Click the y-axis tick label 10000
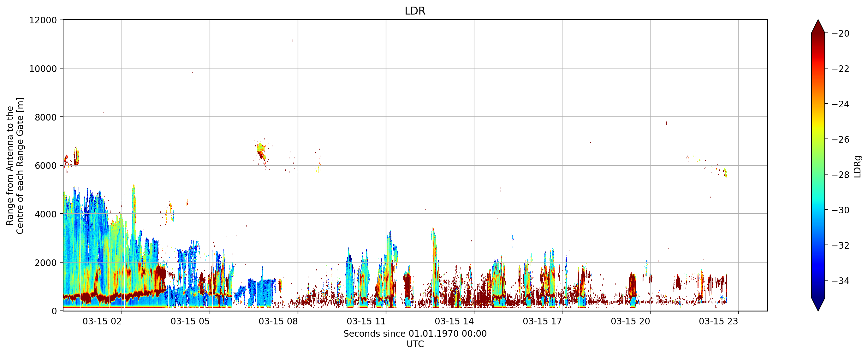 tap(43, 69)
